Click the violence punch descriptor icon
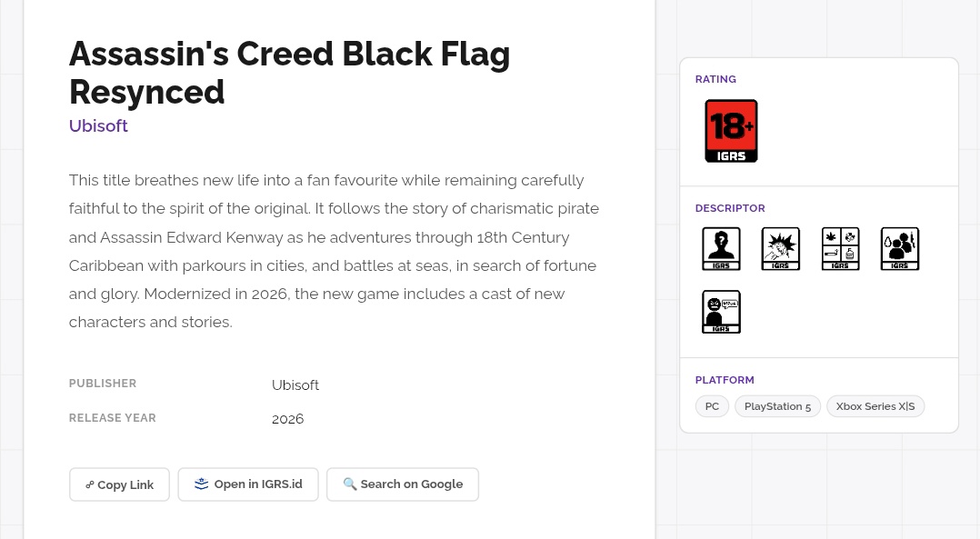Viewport: 980px width, 539px height. (780, 249)
